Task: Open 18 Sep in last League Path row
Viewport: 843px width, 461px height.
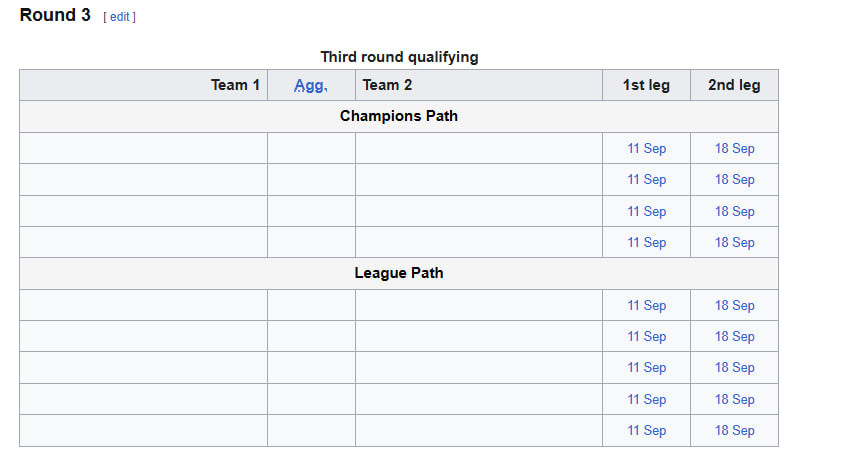Action: coord(734,431)
